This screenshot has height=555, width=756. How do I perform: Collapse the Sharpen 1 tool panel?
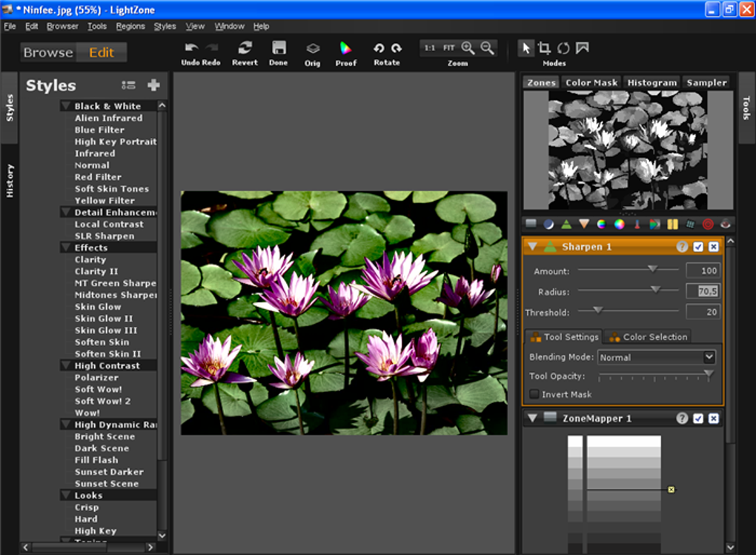532,247
